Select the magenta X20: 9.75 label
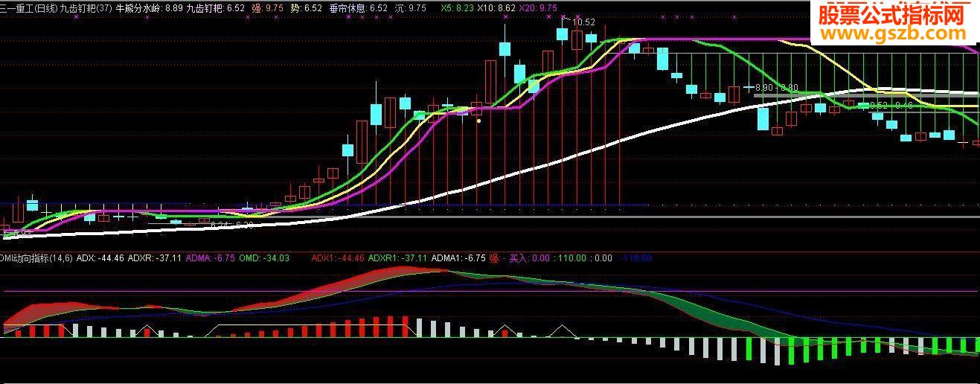The width and height of the screenshot is (980, 384). pos(537,7)
